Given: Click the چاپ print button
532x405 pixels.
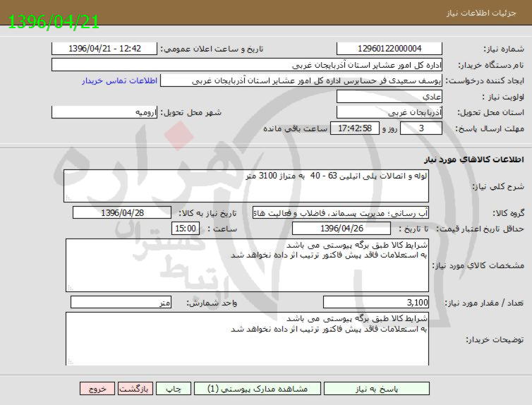Looking at the screenshot, I should (174, 389).
